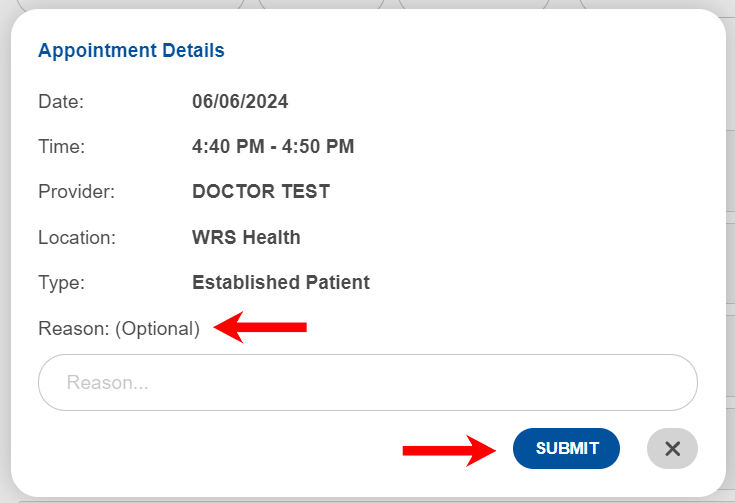This screenshot has width=735, height=503.
Task: Select the Established Patient type text
Action: point(281,283)
